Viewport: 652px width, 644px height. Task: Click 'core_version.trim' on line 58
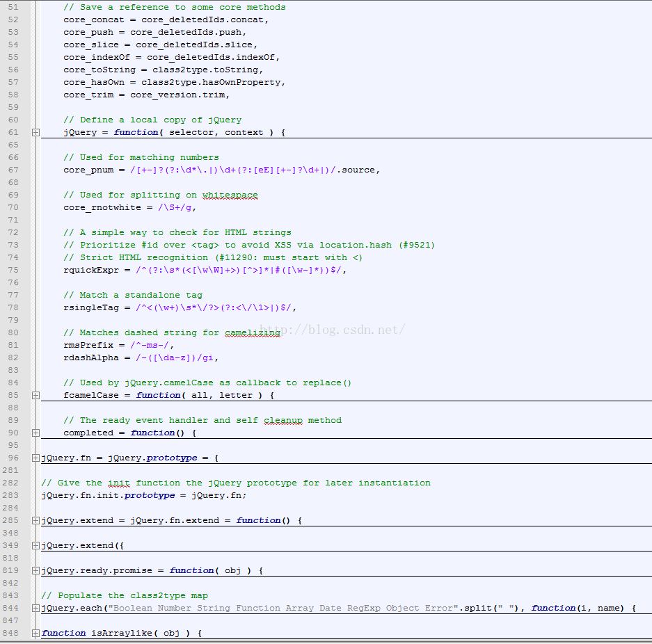[x=177, y=95]
